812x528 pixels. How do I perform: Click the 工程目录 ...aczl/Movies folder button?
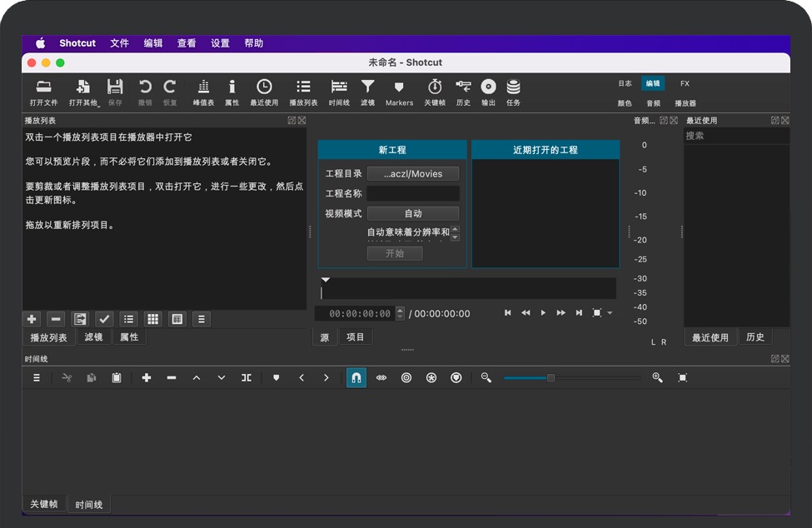[413, 174]
